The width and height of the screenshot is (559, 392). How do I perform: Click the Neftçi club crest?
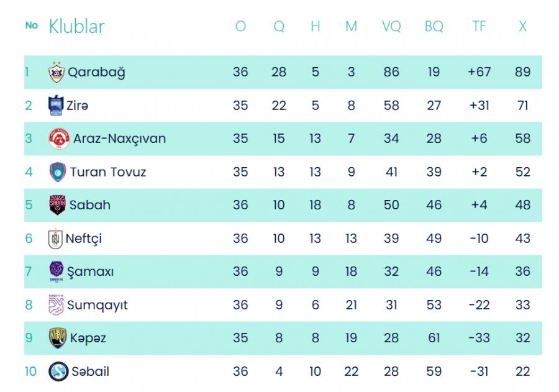coord(56,239)
